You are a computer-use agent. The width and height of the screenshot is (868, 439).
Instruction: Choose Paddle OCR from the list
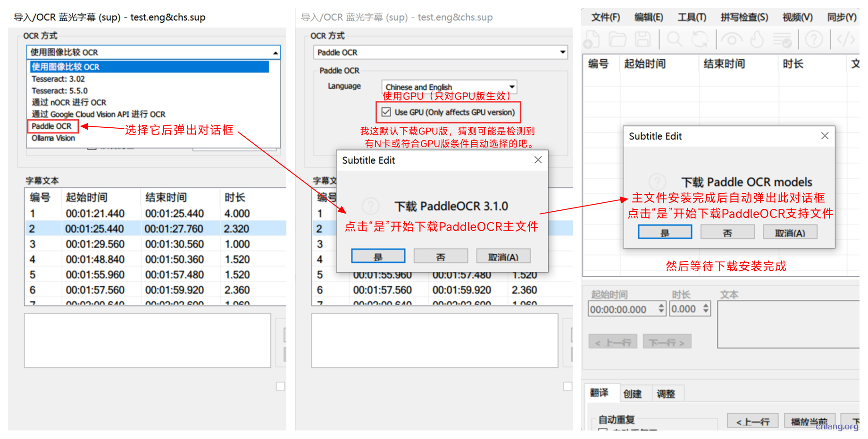click(x=52, y=126)
